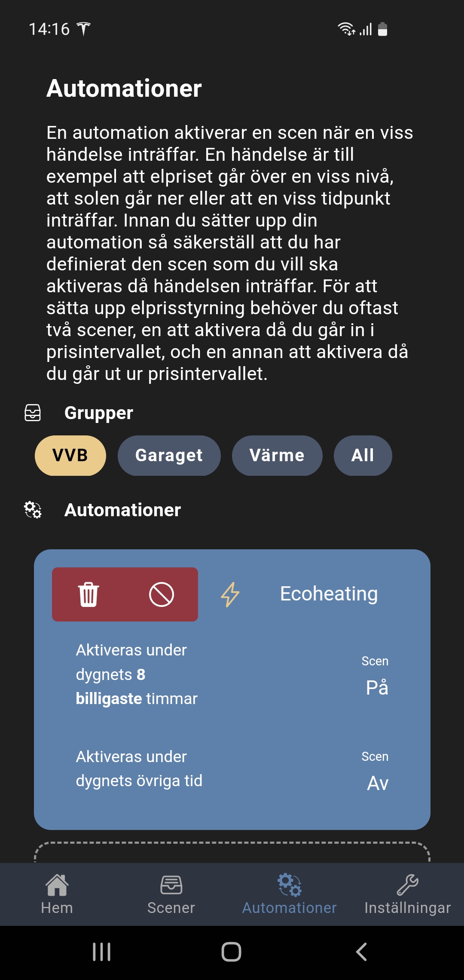Delete the Ecoheating automation with trash icon
This screenshot has width=464, height=980.
tap(89, 594)
